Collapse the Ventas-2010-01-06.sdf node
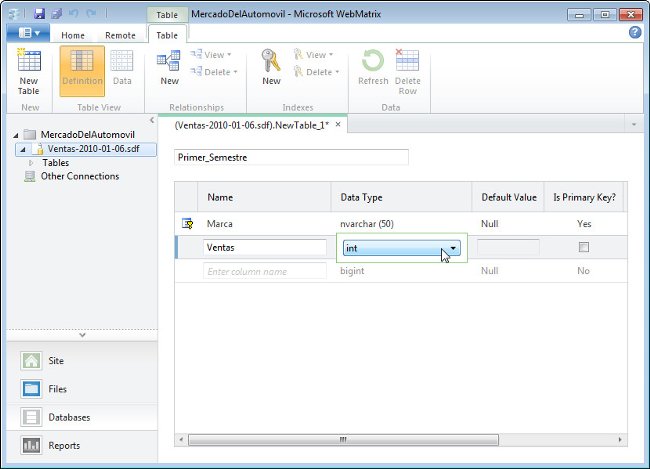The image size is (650, 469). click(x=23, y=149)
